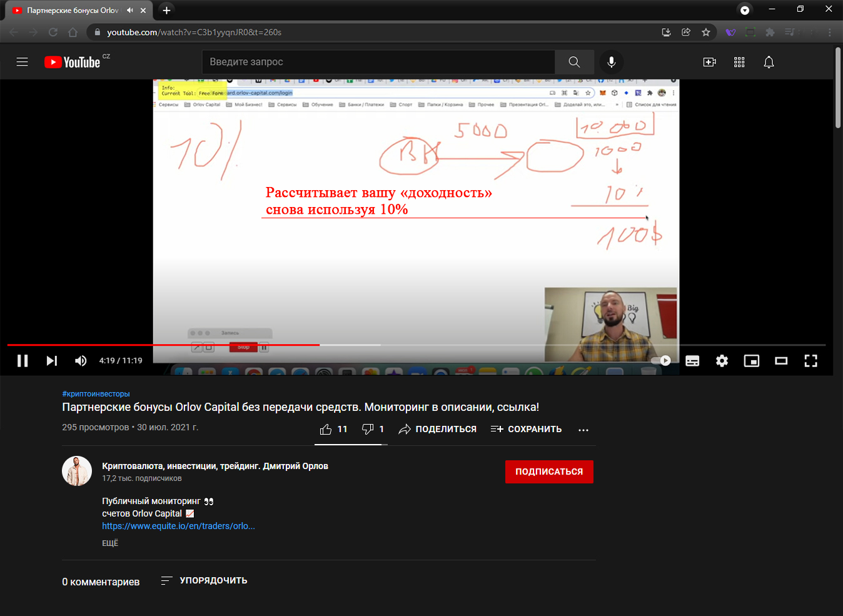Reload the browser page

[x=53, y=32]
